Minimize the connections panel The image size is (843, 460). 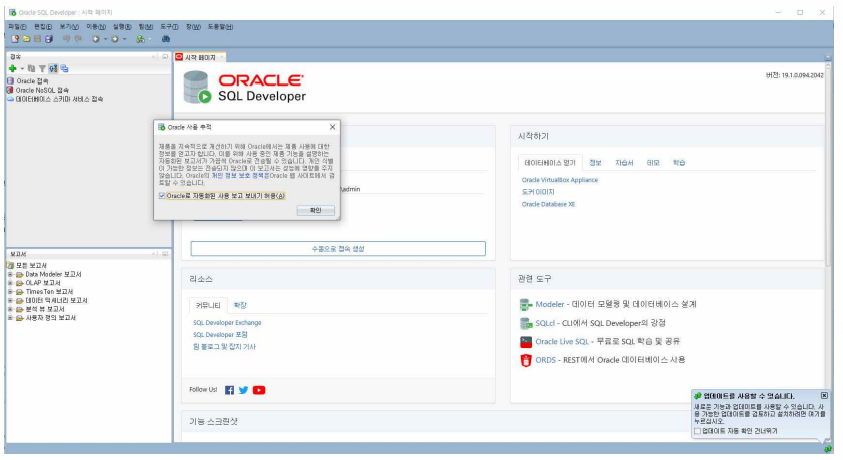[165, 56]
